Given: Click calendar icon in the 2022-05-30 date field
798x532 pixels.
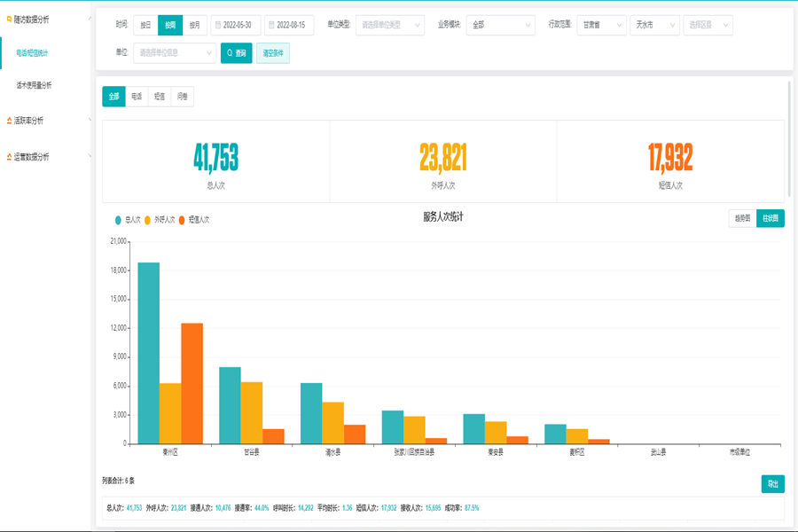Looking at the screenshot, I should 218,26.
